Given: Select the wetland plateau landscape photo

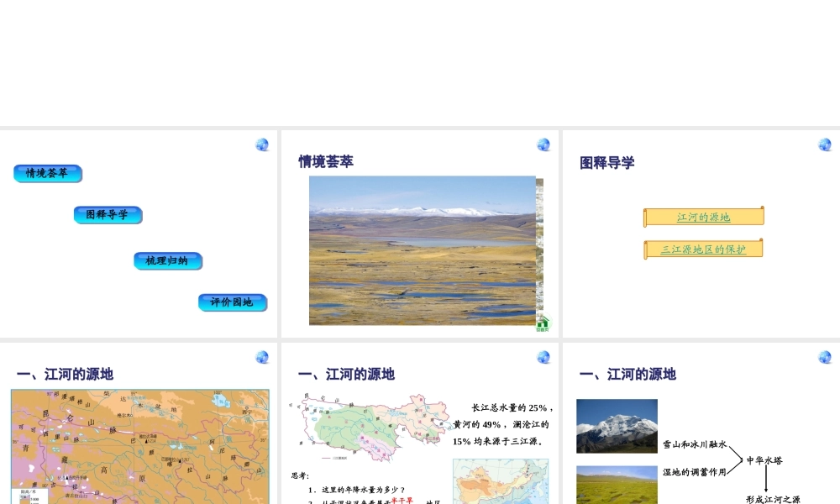Looking at the screenshot, I should click(x=423, y=250).
